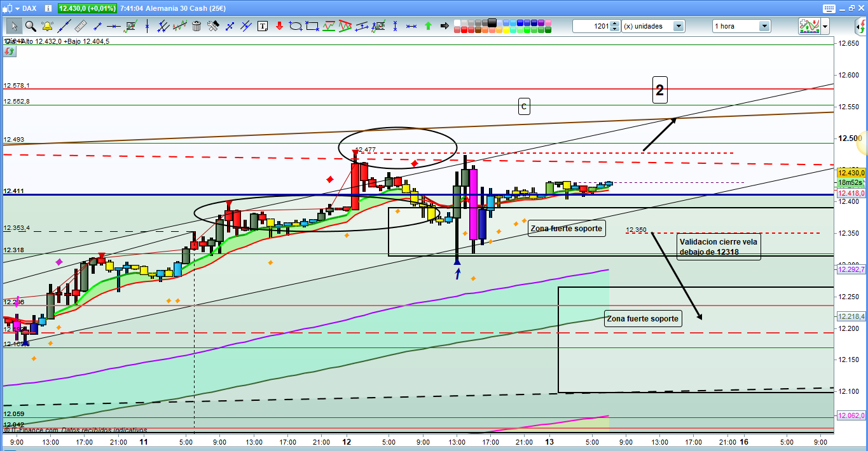Open the on-screen keyboard shortcut icon

coord(828,8)
